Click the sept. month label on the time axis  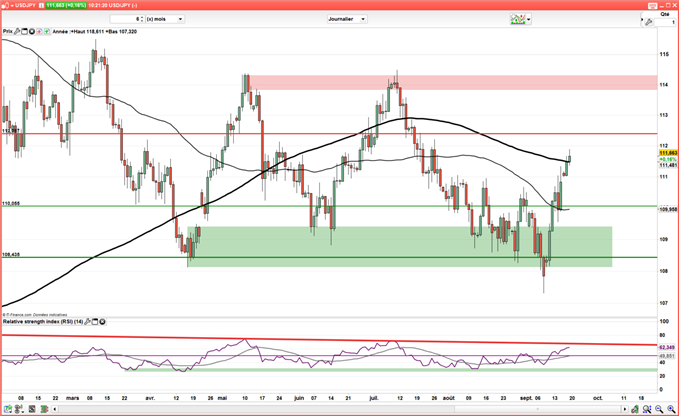click(x=526, y=398)
